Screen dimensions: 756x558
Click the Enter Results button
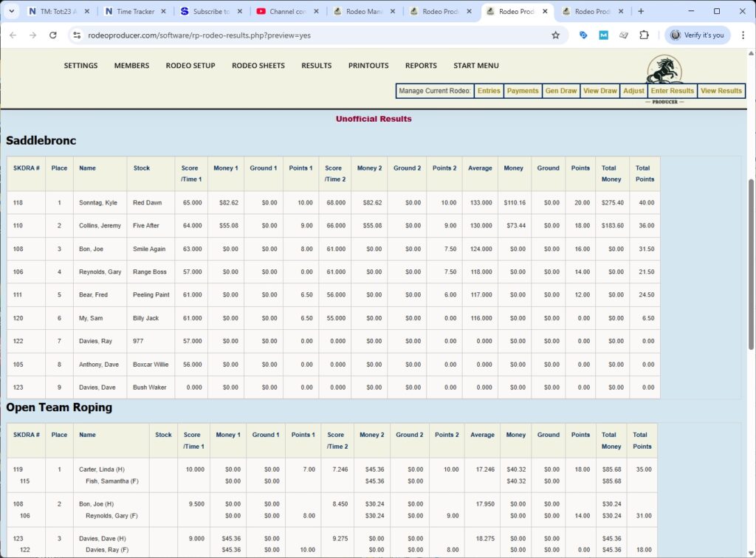[x=671, y=91]
